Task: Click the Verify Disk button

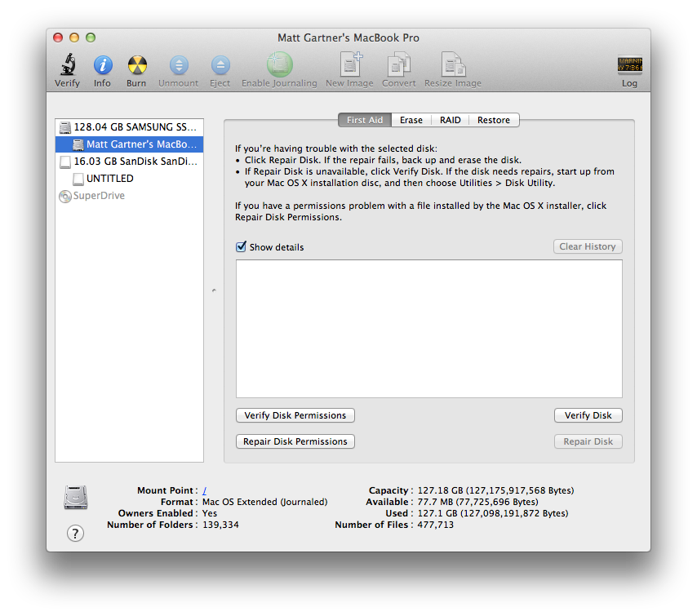Action: point(588,415)
